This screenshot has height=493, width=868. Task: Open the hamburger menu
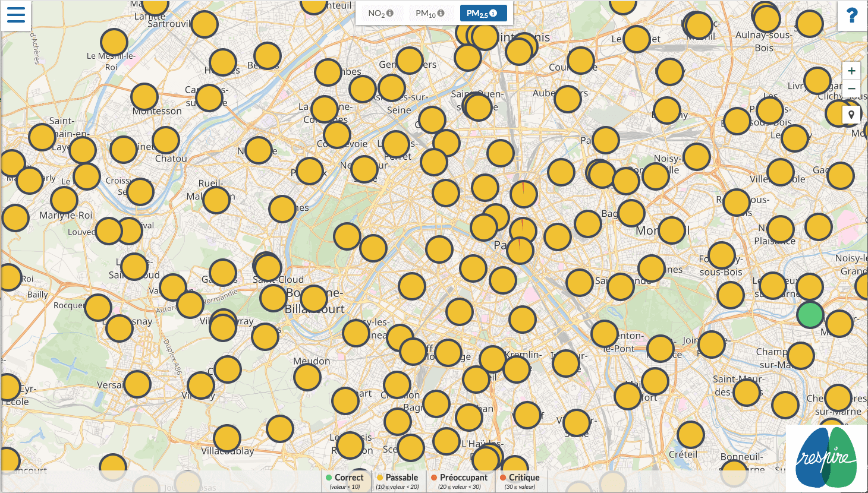click(x=15, y=15)
